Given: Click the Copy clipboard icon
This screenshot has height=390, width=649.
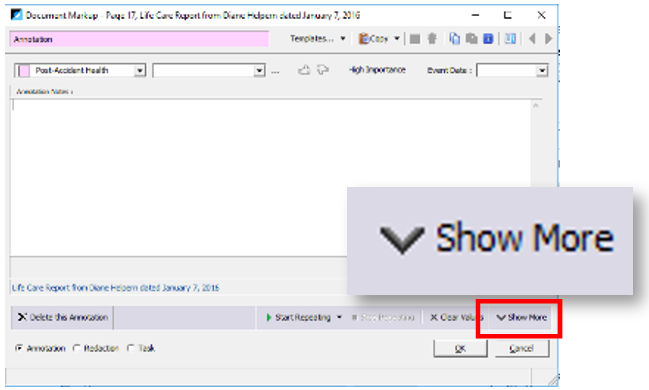Looking at the screenshot, I should click(363, 39).
